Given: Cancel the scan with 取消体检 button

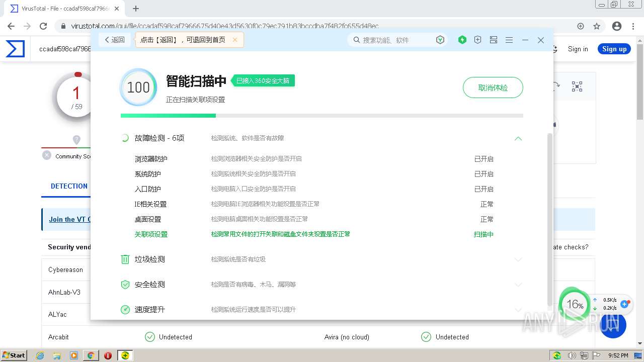Looking at the screenshot, I should (493, 87).
